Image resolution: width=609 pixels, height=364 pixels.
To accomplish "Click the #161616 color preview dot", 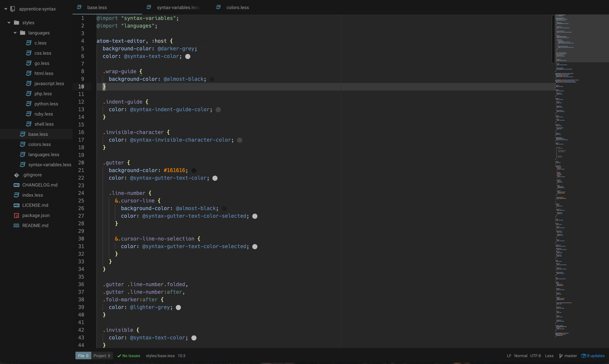I will coord(194,170).
